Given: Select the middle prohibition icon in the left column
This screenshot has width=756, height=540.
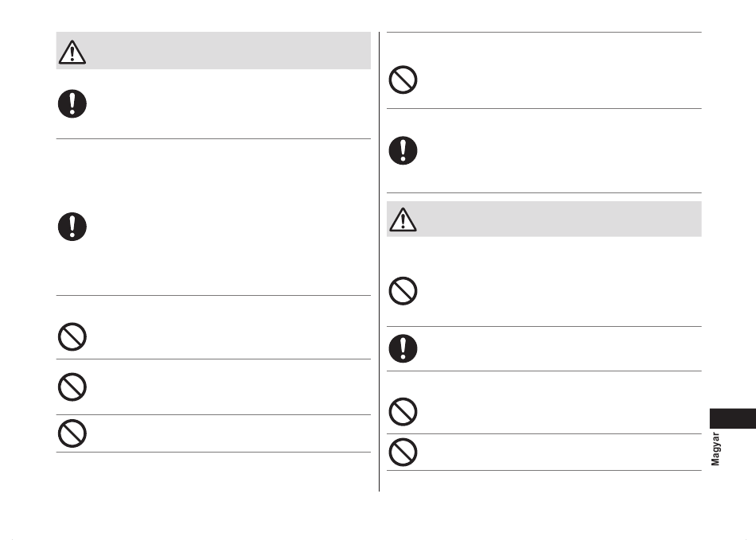Looking at the screenshot, I should point(72,387).
